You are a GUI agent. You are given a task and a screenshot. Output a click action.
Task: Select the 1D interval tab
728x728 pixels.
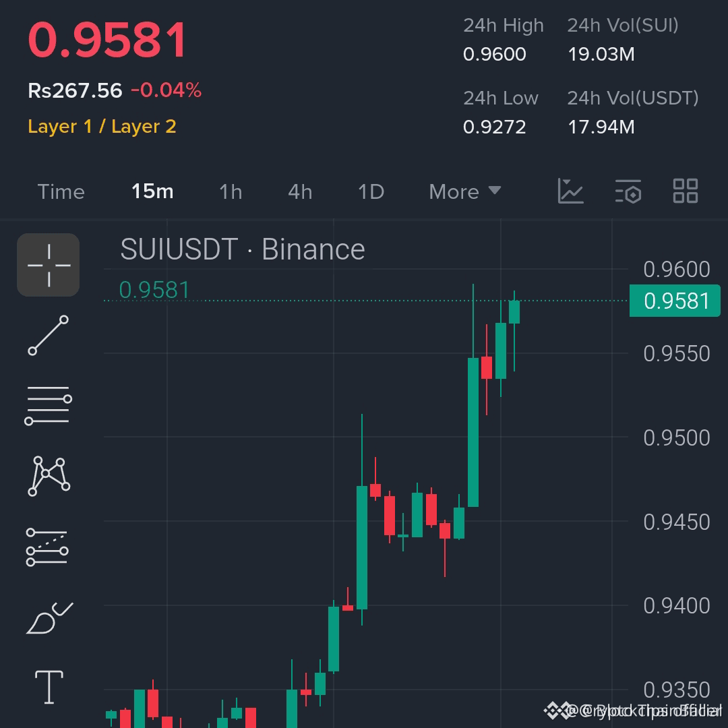(x=371, y=191)
